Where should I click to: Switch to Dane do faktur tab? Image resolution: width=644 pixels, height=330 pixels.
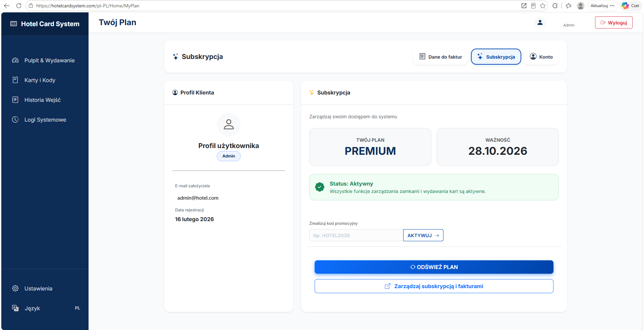click(441, 57)
